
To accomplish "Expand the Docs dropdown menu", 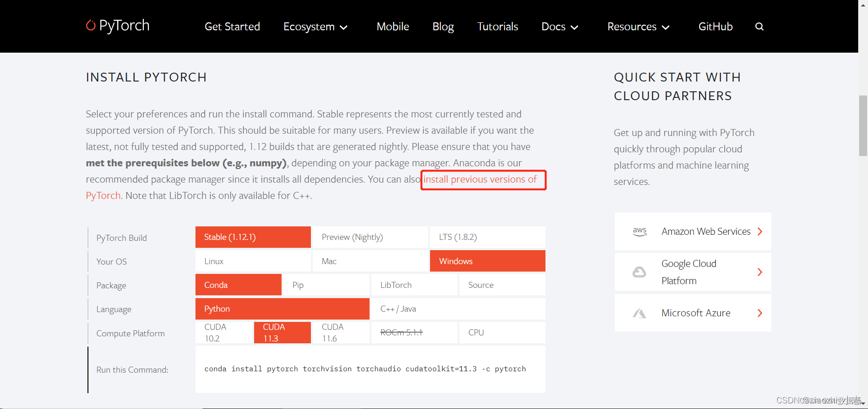I will point(559,27).
